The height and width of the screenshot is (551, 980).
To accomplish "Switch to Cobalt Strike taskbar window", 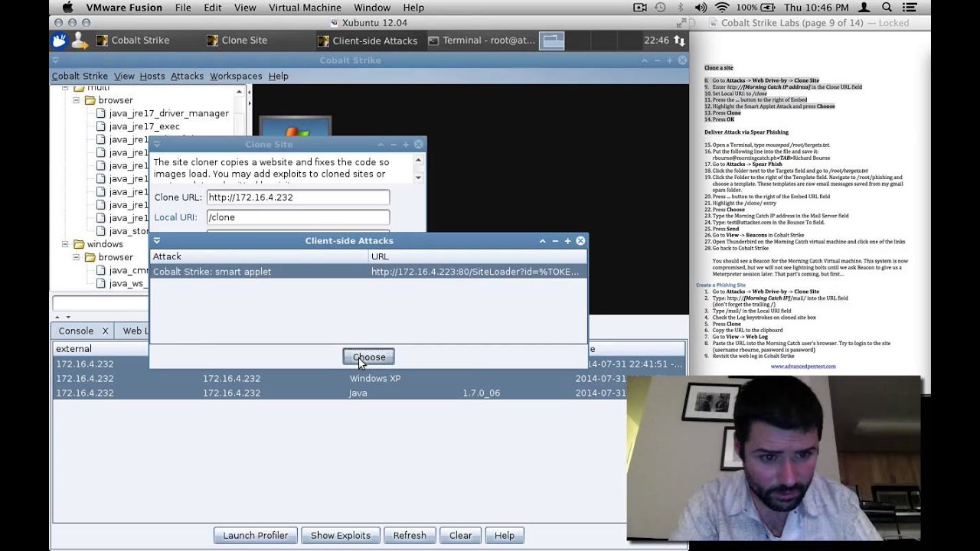I will coord(132,41).
